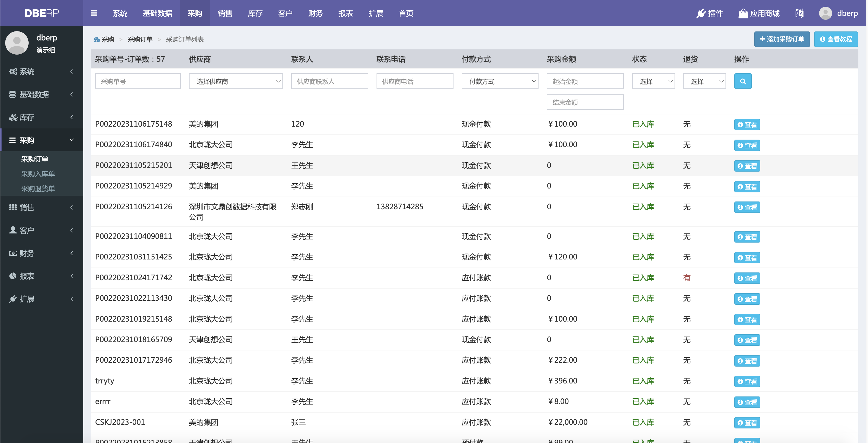The image size is (868, 443).
Task: Click the sidebar 销售 grid icon
Action: click(x=13, y=207)
